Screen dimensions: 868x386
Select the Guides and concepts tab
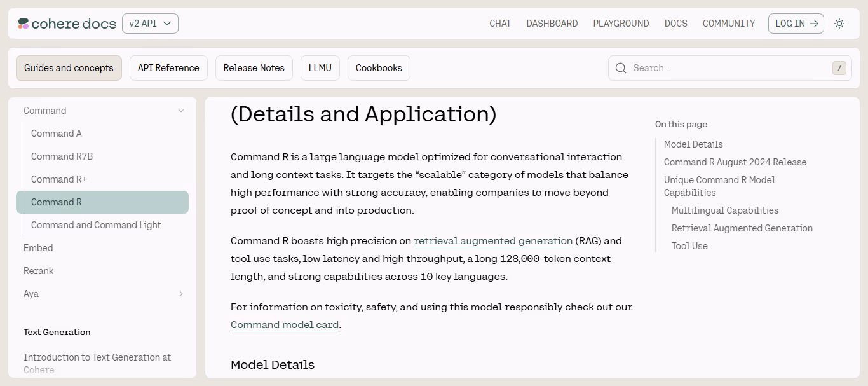pyautogui.click(x=69, y=68)
